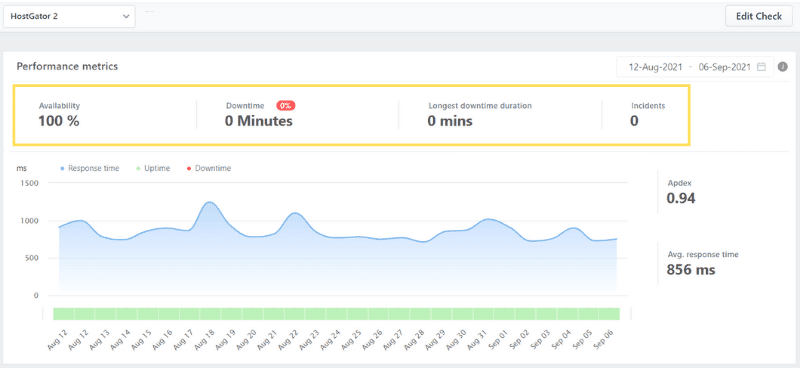Open the calendar icon in date picker

tap(761, 67)
